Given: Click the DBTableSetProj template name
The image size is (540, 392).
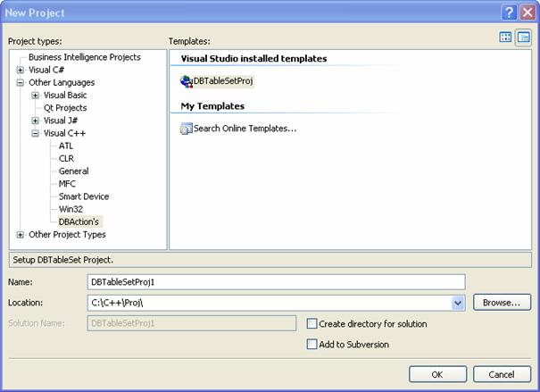Looking at the screenshot, I should 223,81.
